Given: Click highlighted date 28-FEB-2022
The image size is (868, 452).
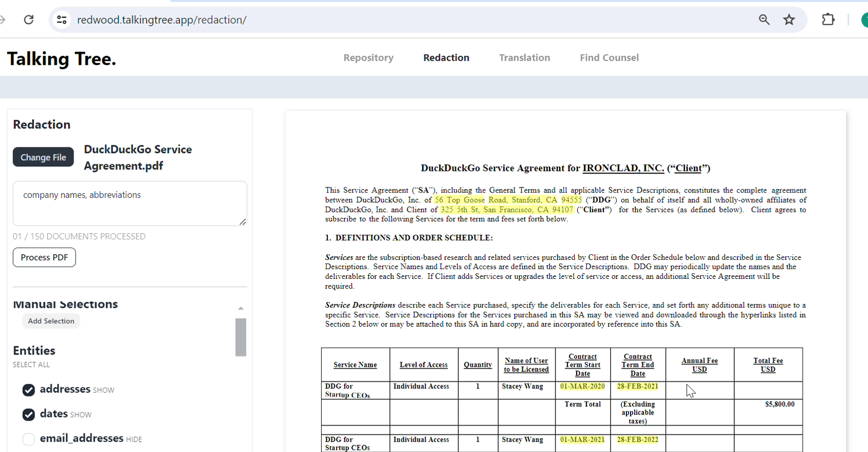Looking at the screenshot, I should coord(637,440).
